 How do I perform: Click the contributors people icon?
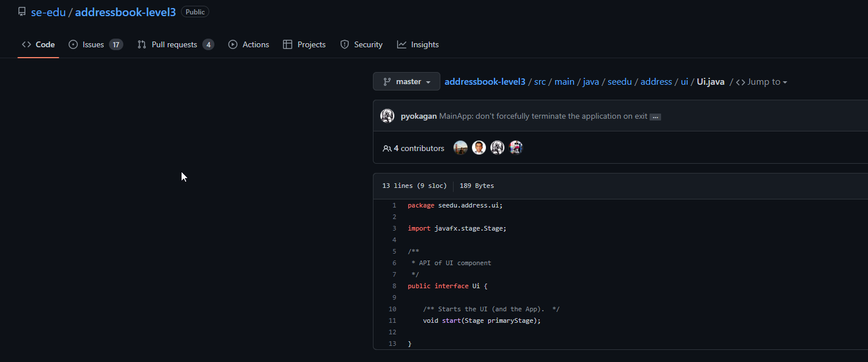click(387, 148)
